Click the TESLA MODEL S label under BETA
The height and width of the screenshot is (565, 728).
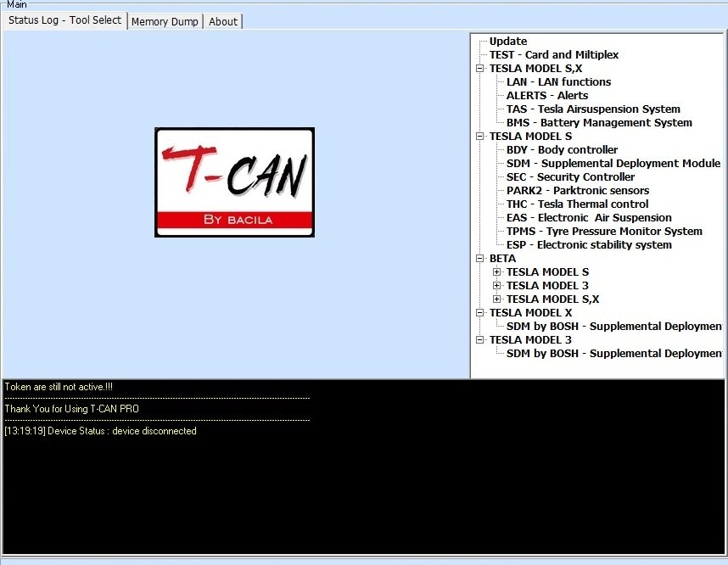547,271
